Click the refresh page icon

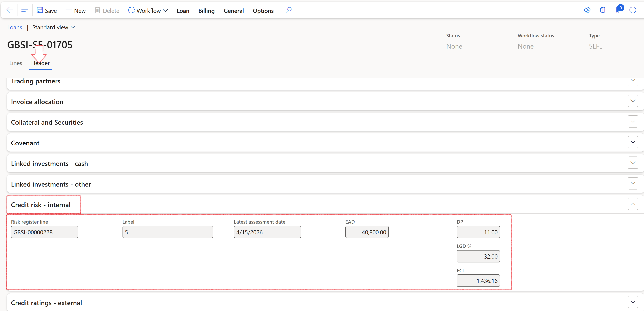click(632, 10)
